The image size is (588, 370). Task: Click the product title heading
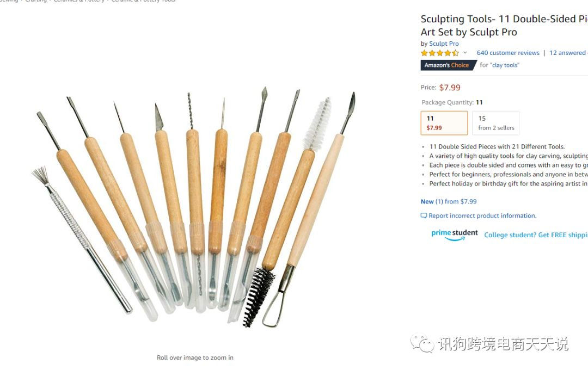504,26
